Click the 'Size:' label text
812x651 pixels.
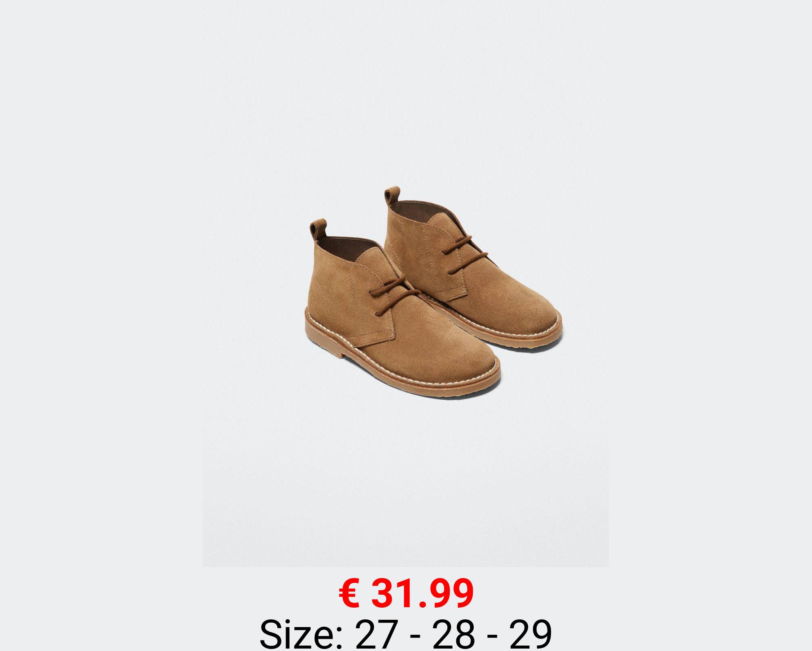301,634
